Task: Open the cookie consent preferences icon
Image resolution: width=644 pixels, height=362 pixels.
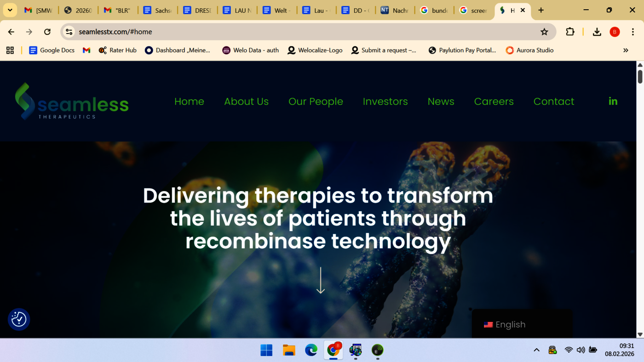Action: click(19, 319)
